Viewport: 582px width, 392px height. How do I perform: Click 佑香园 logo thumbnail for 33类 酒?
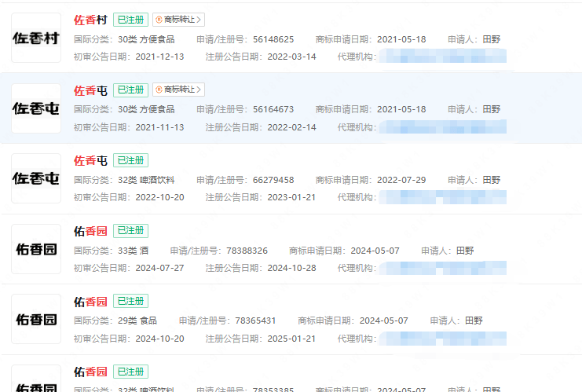click(x=35, y=249)
